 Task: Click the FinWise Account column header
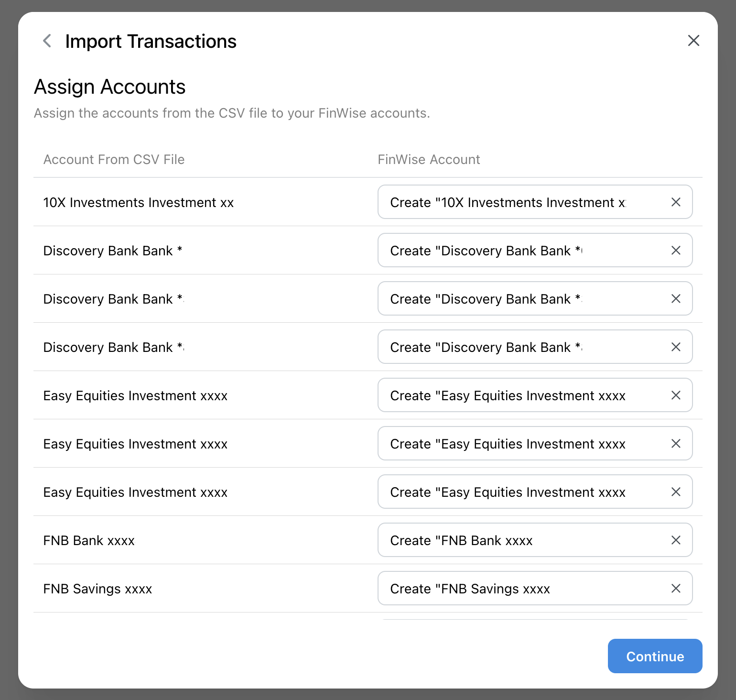[428, 159]
